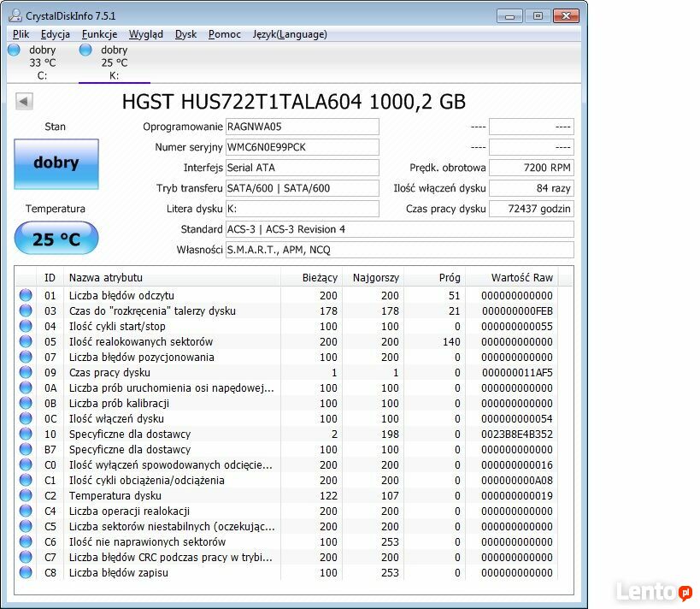Click status orb for attribute 01 row

pos(26,295)
